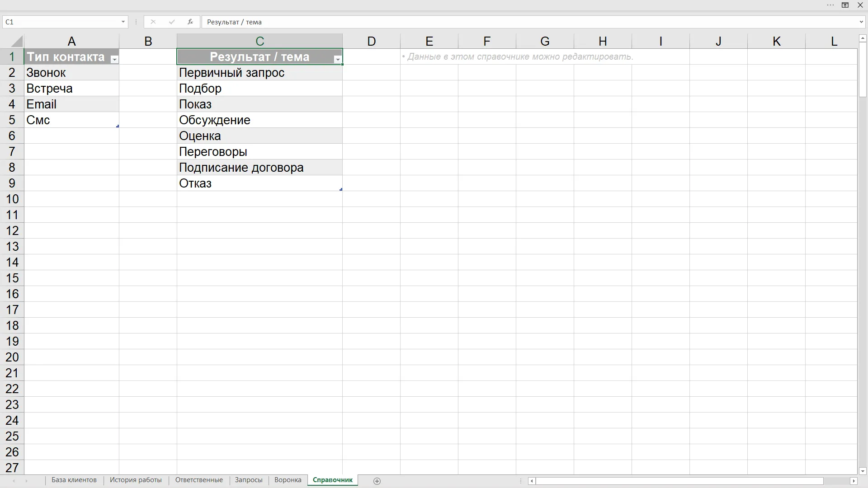Select cell containing Переговоры
868x488 pixels.
259,151
